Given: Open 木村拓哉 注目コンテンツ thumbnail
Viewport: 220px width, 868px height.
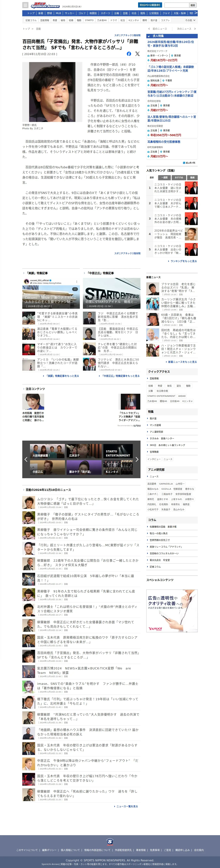Looking at the screenshot, I should point(33,402).
